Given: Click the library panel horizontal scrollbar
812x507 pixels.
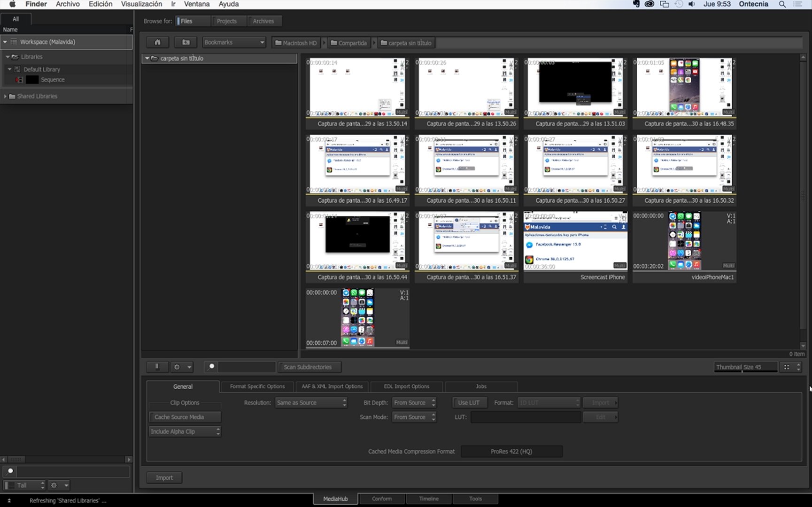Looking at the screenshot, I should 66,460.
